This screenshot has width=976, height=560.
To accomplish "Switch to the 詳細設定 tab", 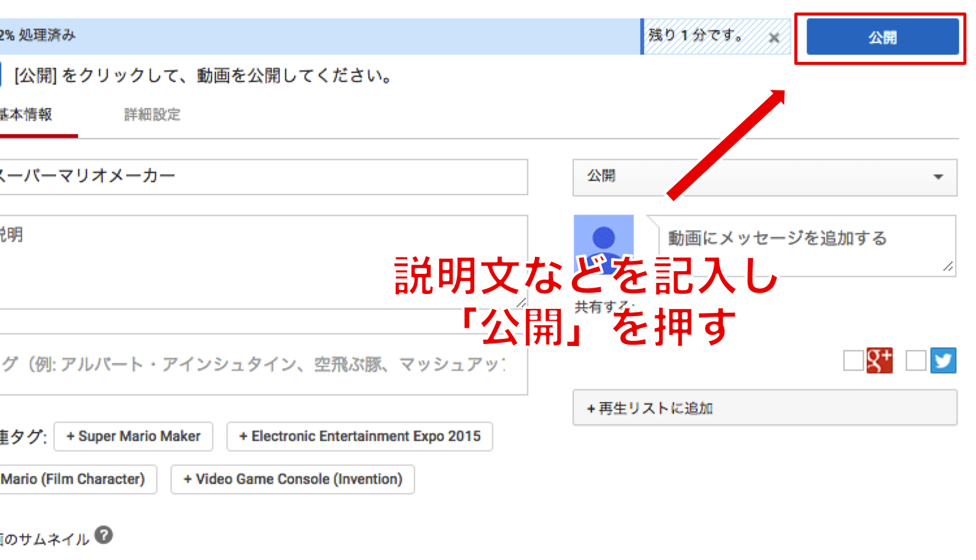I will 151,114.
